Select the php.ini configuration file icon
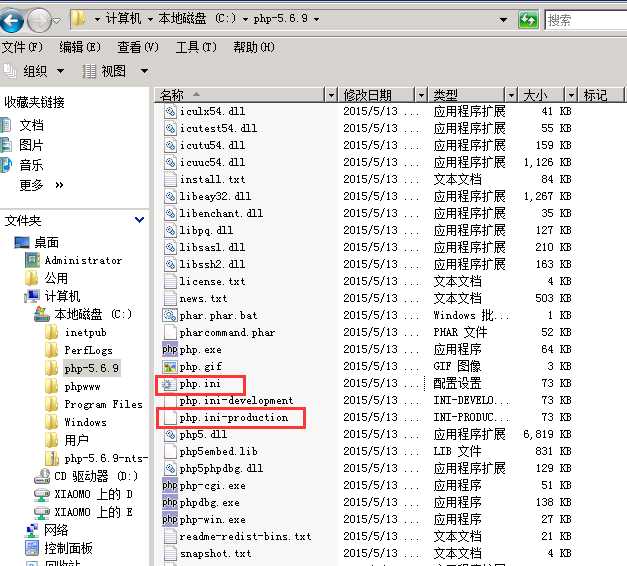The height and width of the screenshot is (566, 627). click(x=169, y=384)
